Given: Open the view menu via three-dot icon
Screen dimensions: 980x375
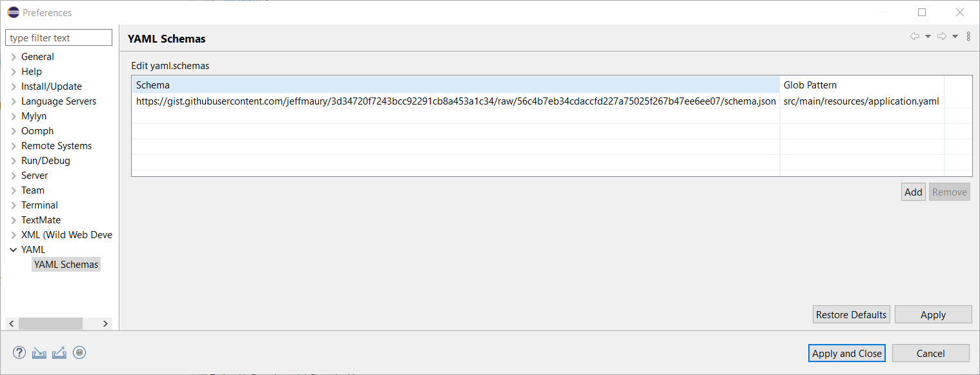Looking at the screenshot, I should [x=968, y=36].
